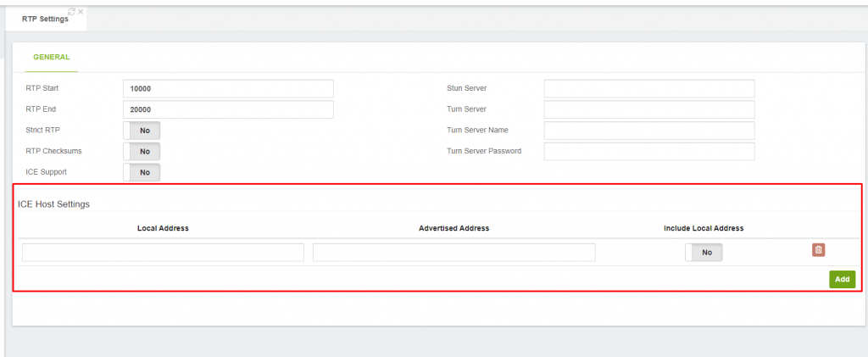Viewport: 868px width, 357px height.
Task: Click the Advertised Address column header
Action: pos(454,228)
